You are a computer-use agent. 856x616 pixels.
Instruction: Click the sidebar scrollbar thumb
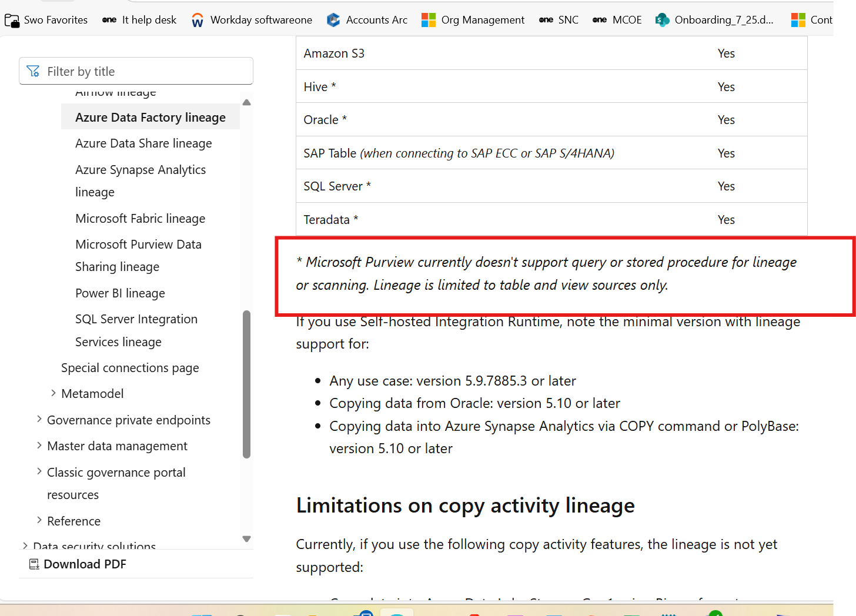click(x=247, y=384)
